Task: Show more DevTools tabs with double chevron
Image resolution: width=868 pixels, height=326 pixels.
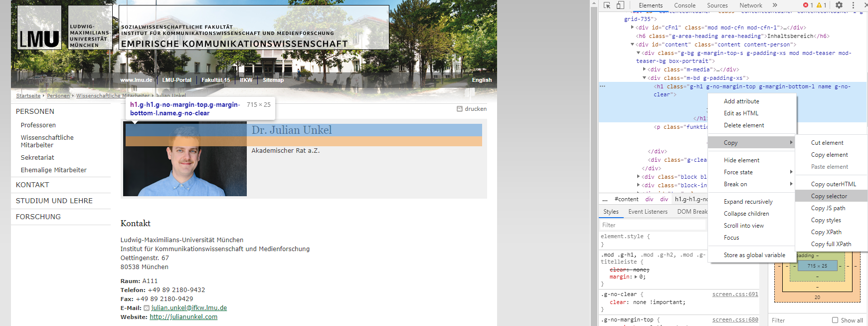Action: [775, 5]
